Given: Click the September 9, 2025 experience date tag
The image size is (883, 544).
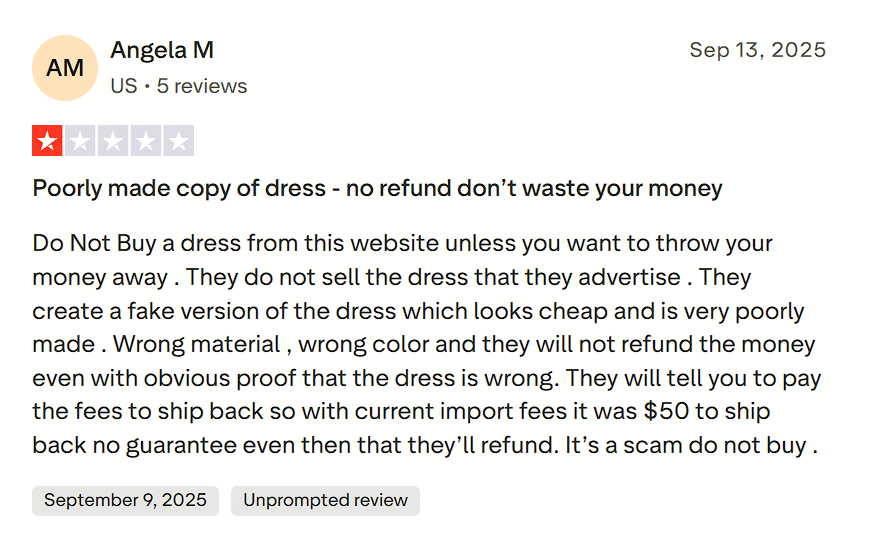Looking at the screenshot, I should pos(125,500).
